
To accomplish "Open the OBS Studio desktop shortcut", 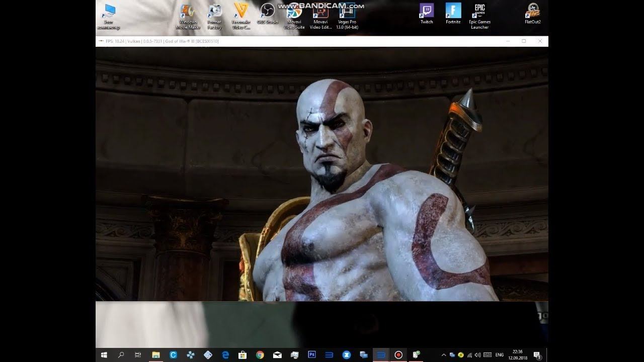I will 268,14.
